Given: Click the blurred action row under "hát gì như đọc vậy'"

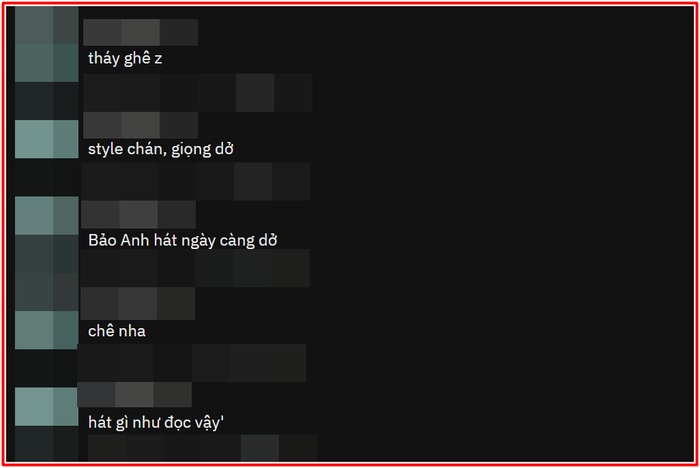Looking at the screenshot, I should click(x=203, y=448).
